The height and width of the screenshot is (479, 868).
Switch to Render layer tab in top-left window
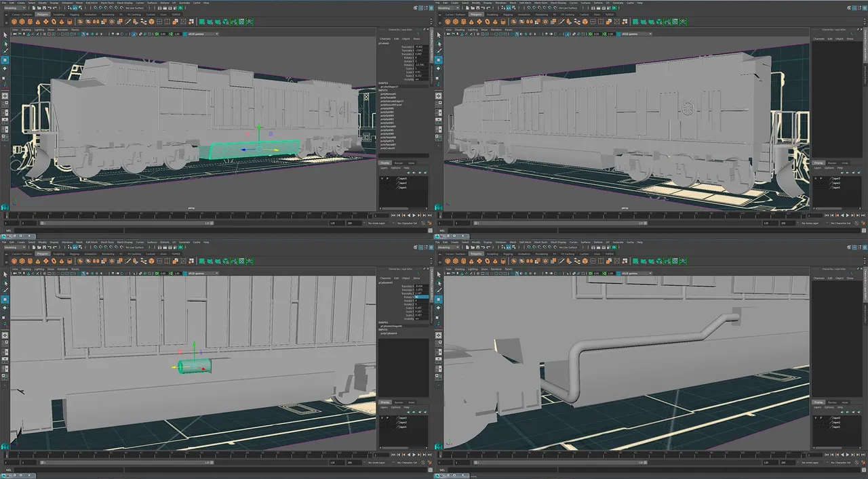click(399, 163)
